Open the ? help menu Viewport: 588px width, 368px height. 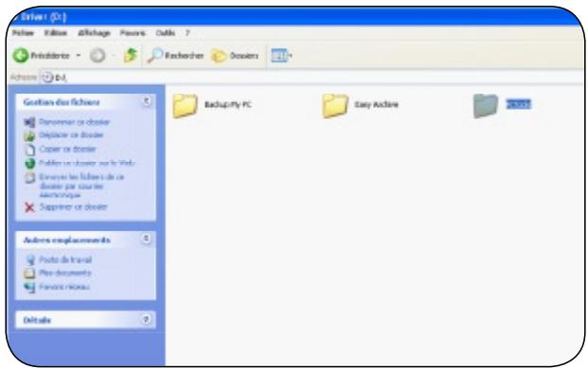187,33
